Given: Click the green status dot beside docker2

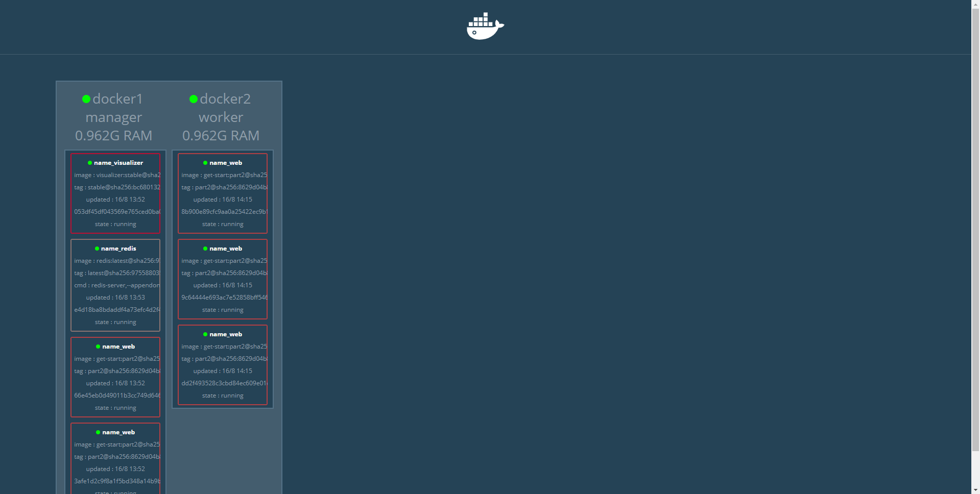Looking at the screenshot, I should click(x=194, y=99).
